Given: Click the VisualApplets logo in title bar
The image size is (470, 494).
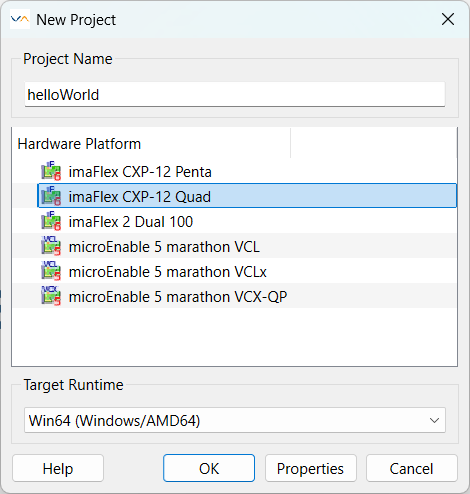Looking at the screenshot, I should tap(20, 19).
